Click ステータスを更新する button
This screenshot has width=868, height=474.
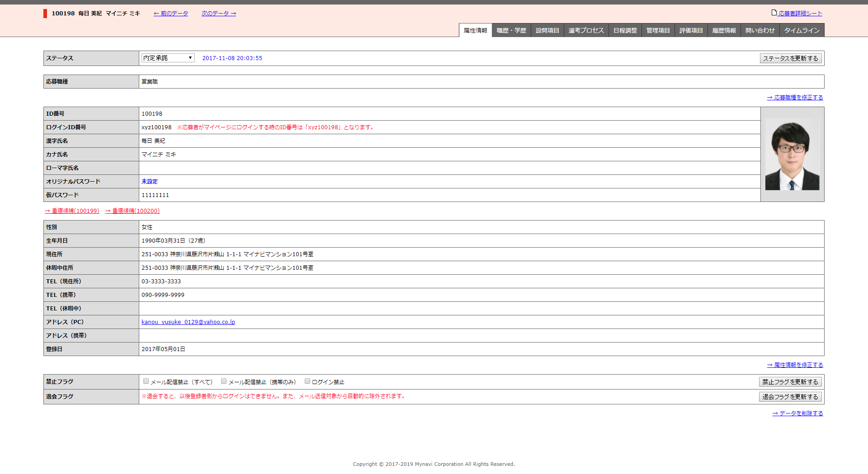point(790,58)
